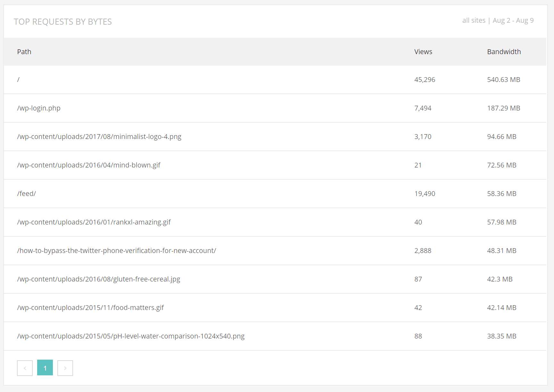Click the 48.31 MB bandwidth value
This screenshot has height=392, width=554.
click(501, 251)
